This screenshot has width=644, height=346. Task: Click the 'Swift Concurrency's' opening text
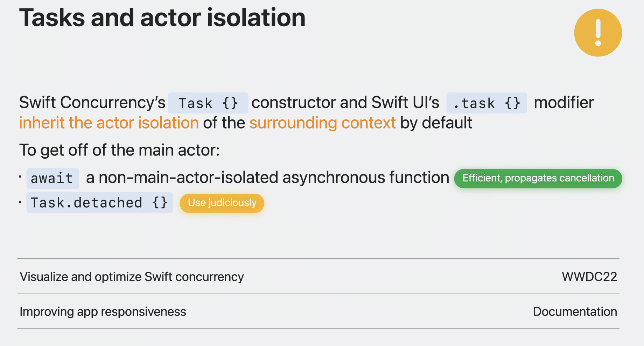tap(92, 103)
